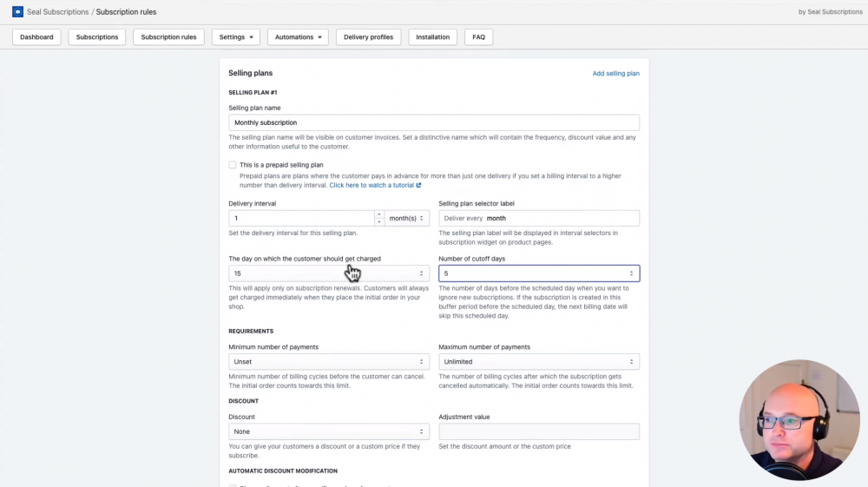Open the Automations menu
Screen dimensions: 868x487
298,37
